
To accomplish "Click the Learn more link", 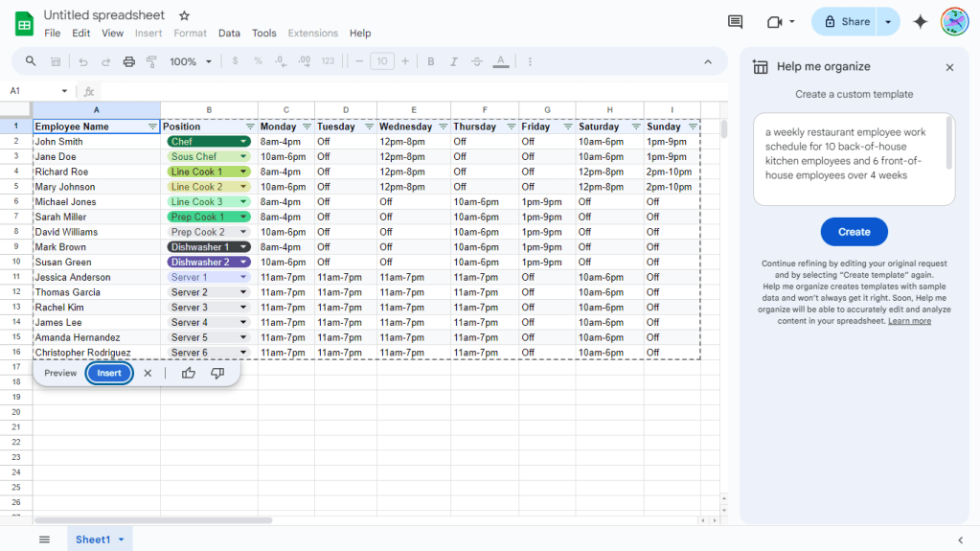I will [x=909, y=321].
